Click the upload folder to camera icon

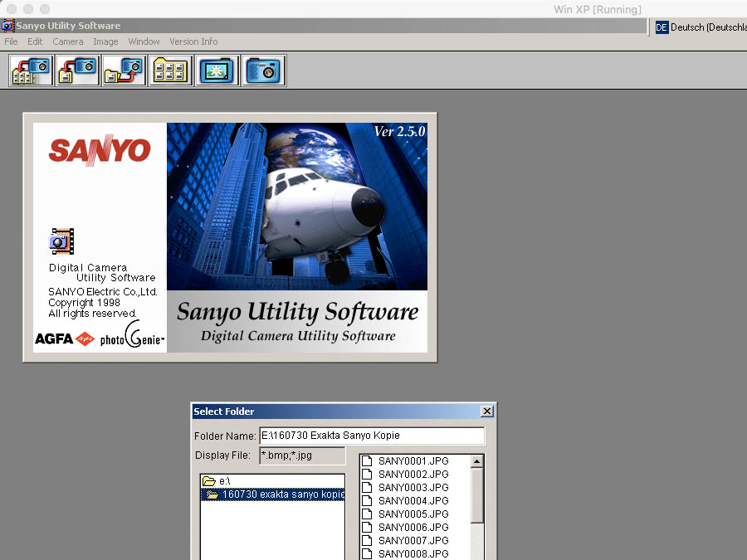(x=124, y=71)
